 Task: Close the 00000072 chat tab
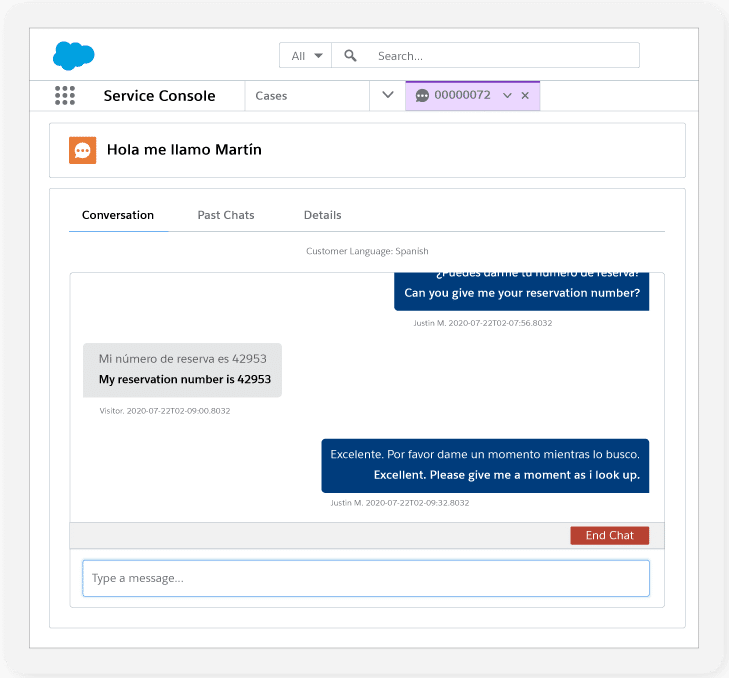(x=525, y=96)
